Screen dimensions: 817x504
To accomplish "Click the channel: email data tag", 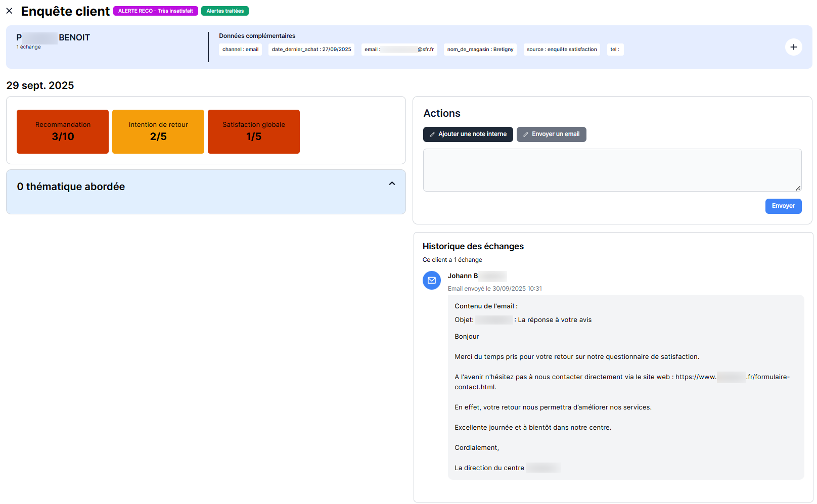I will [240, 50].
